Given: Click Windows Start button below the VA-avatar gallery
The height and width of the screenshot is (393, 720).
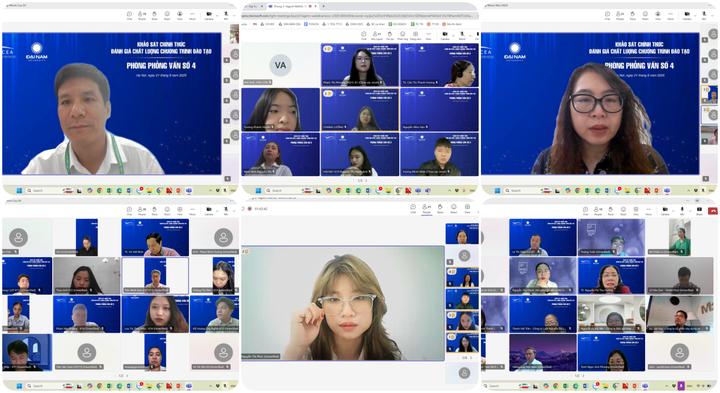Looking at the screenshot, I should coord(258,191).
